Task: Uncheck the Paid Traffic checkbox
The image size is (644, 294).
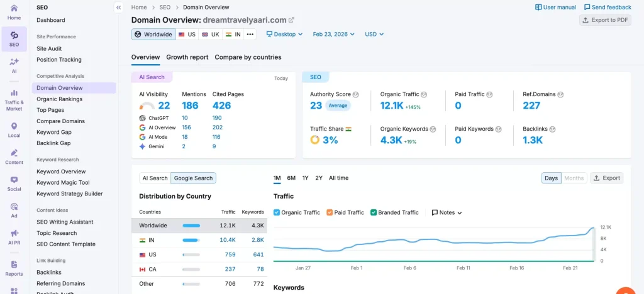Action: (330, 212)
